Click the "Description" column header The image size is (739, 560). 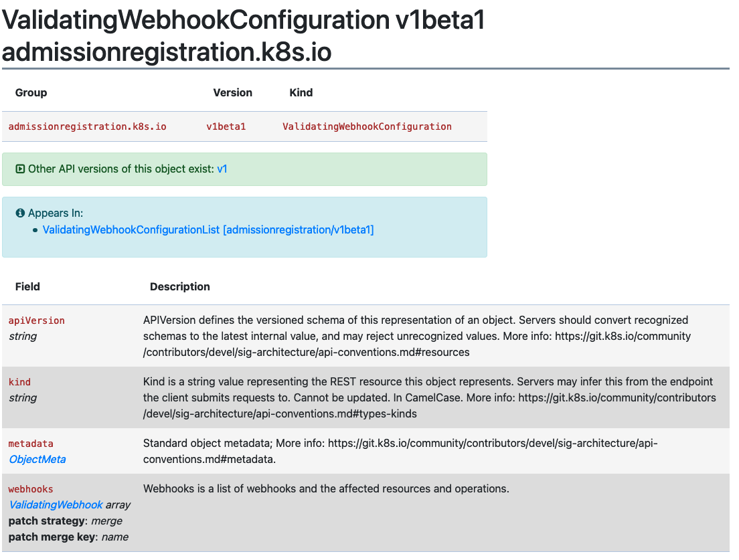[x=179, y=287]
